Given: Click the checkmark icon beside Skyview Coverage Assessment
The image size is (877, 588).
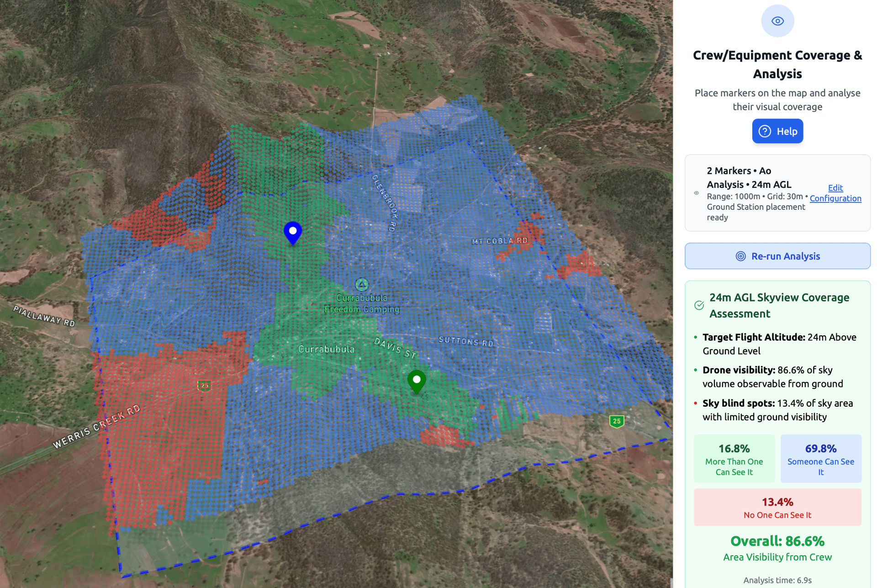Looking at the screenshot, I should pos(699,305).
